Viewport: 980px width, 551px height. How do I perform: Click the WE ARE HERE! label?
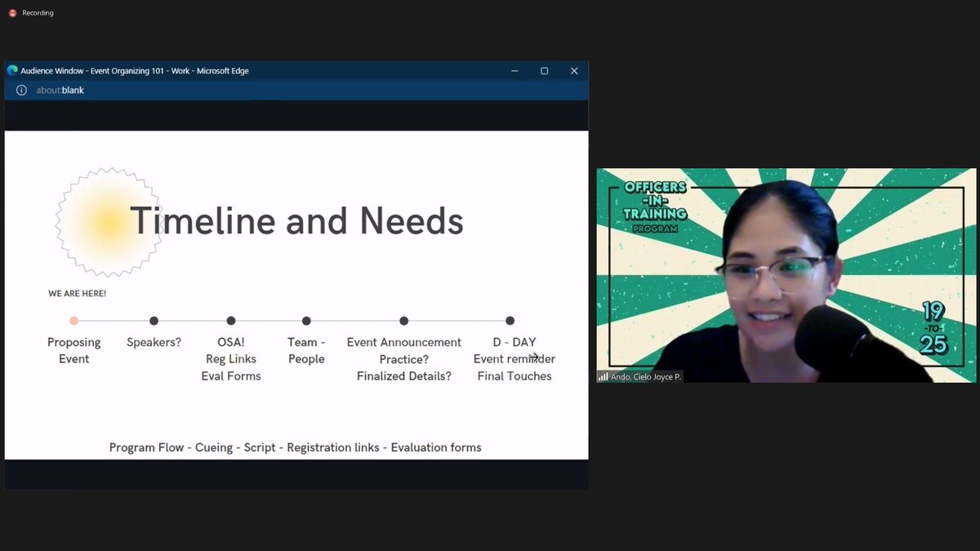coord(77,293)
